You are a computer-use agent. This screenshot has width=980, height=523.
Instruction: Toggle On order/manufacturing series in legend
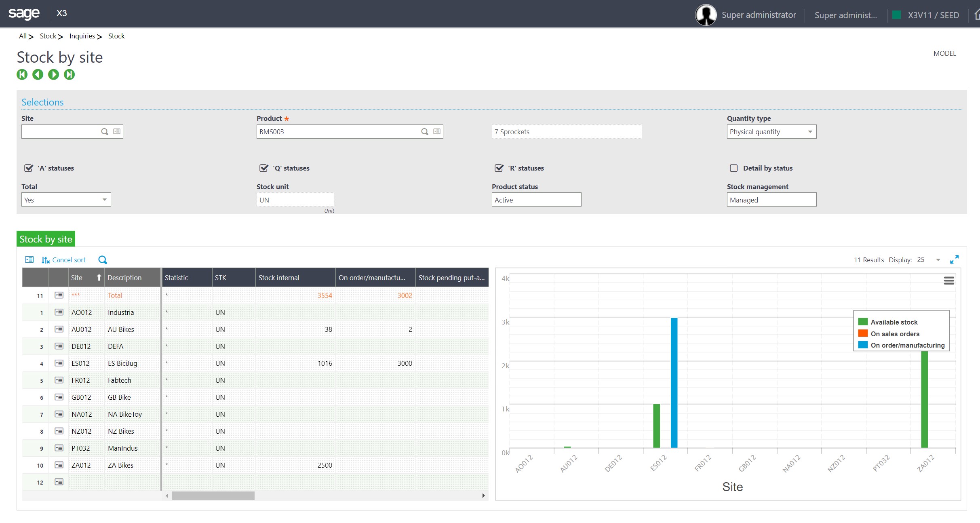901,345
